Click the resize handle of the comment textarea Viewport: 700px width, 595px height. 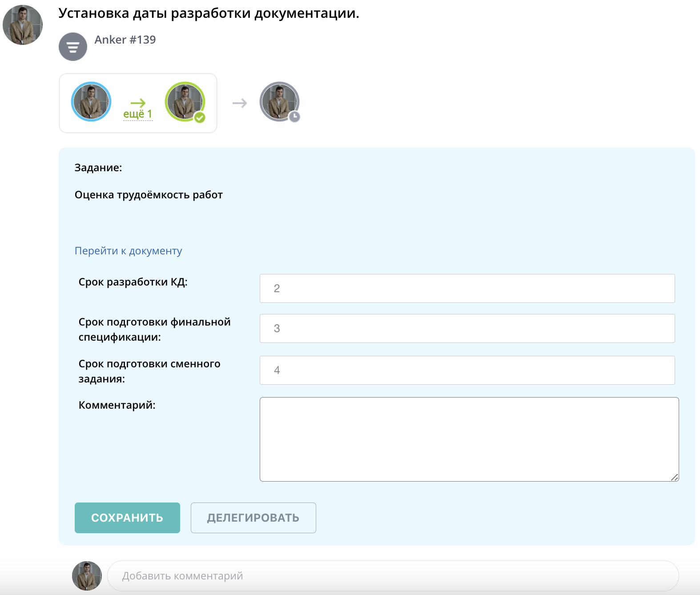[x=675, y=478]
